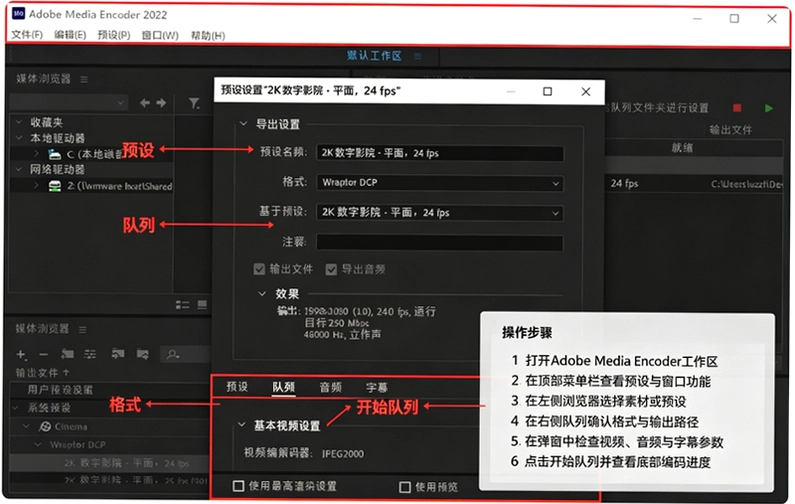This screenshot has height=504, width=795.
Task: Click the 就绪 status in queue
Action: [682, 148]
